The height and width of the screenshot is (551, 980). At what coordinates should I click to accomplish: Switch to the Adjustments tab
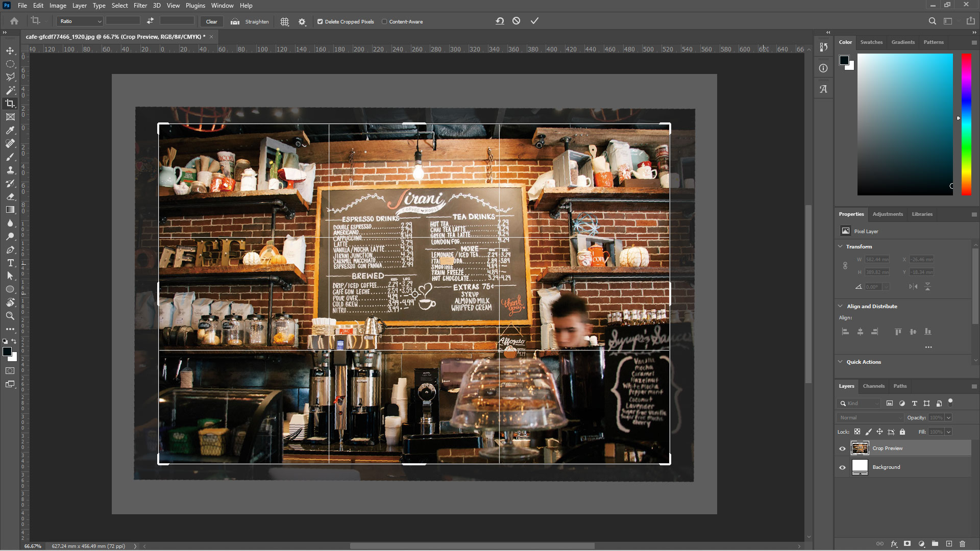click(x=888, y=214)
